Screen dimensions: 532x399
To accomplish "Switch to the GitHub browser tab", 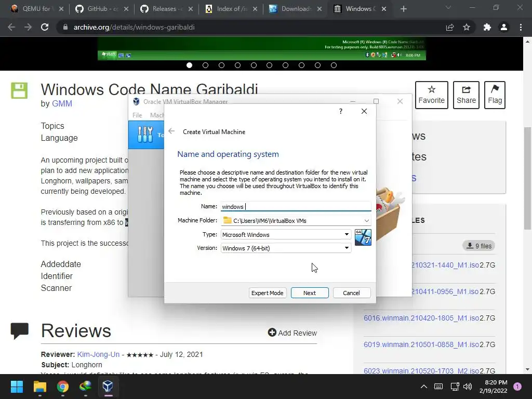I will pos(102,9).
